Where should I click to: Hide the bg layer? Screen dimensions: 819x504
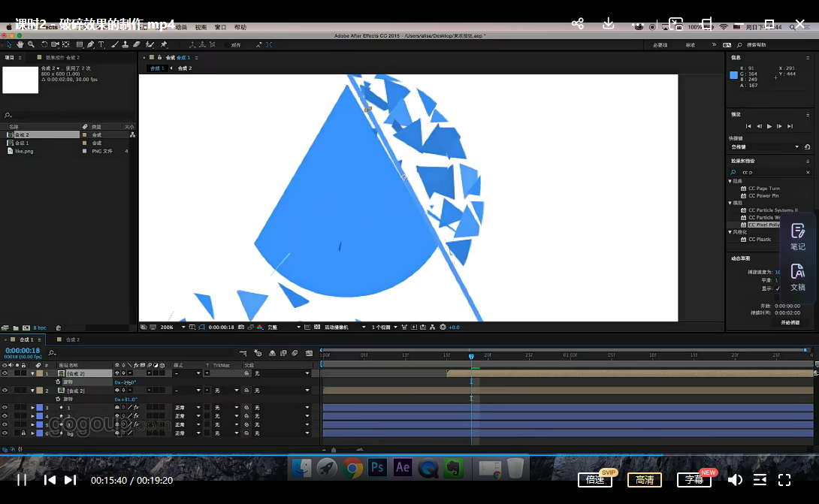tap(5, 433)
